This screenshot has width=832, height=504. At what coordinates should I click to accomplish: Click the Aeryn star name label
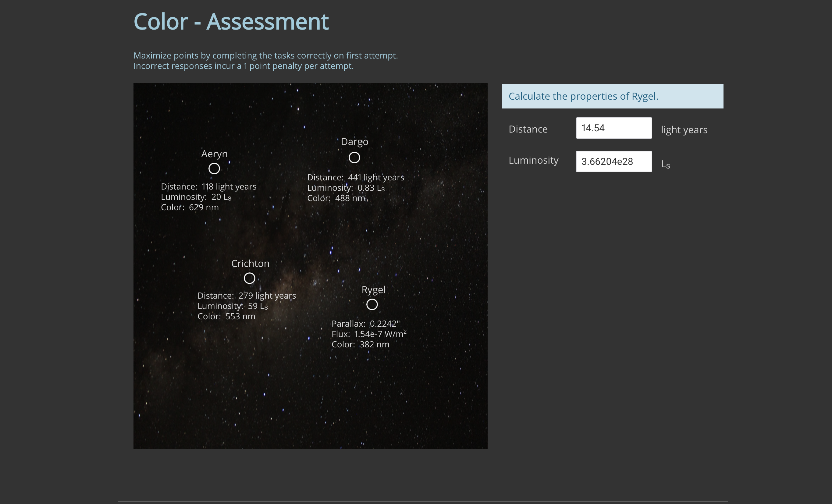(215, 154)
